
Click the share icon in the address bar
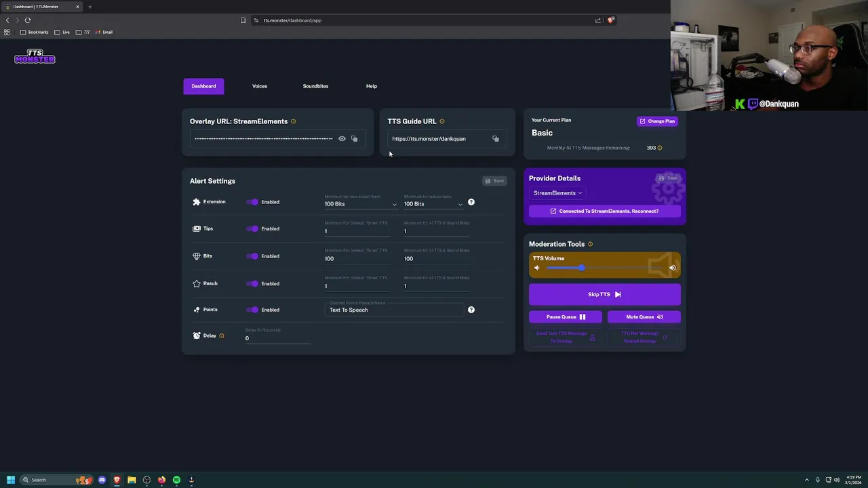click(598, 20)
